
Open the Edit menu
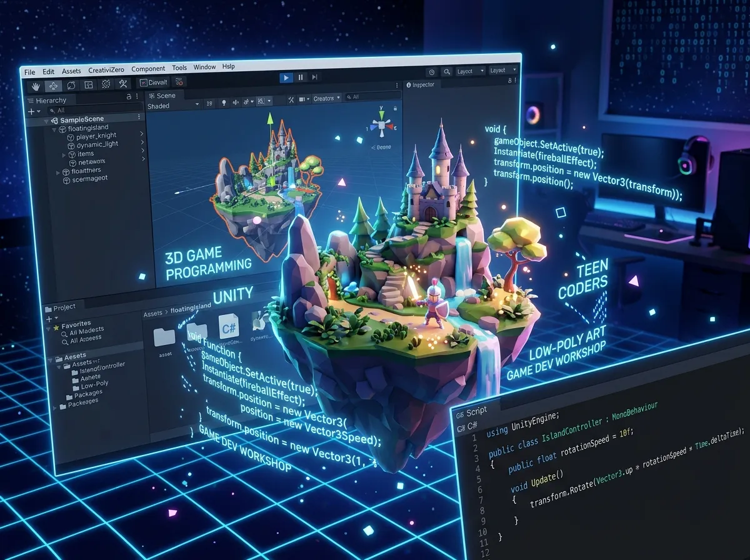click(x=48, y=72)
